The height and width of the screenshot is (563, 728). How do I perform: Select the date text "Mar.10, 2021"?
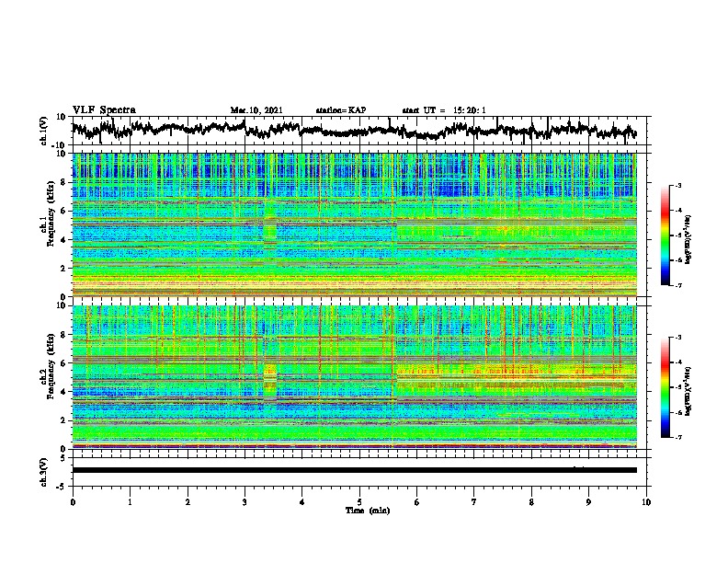click(x=256, y=110)
